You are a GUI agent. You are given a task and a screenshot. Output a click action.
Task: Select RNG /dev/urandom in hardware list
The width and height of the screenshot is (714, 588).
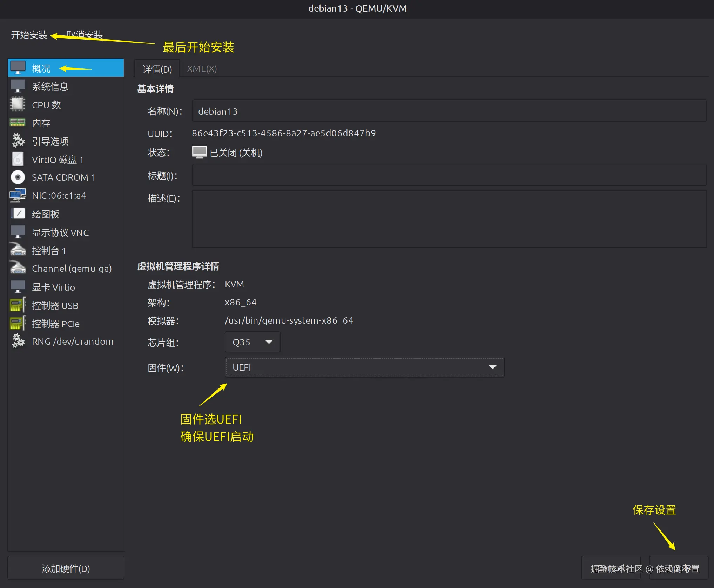72,342
